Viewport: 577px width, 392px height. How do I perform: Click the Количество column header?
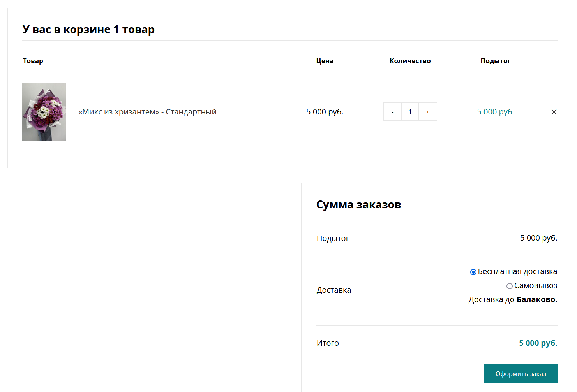pyautogui.click(x=410, y=61)
